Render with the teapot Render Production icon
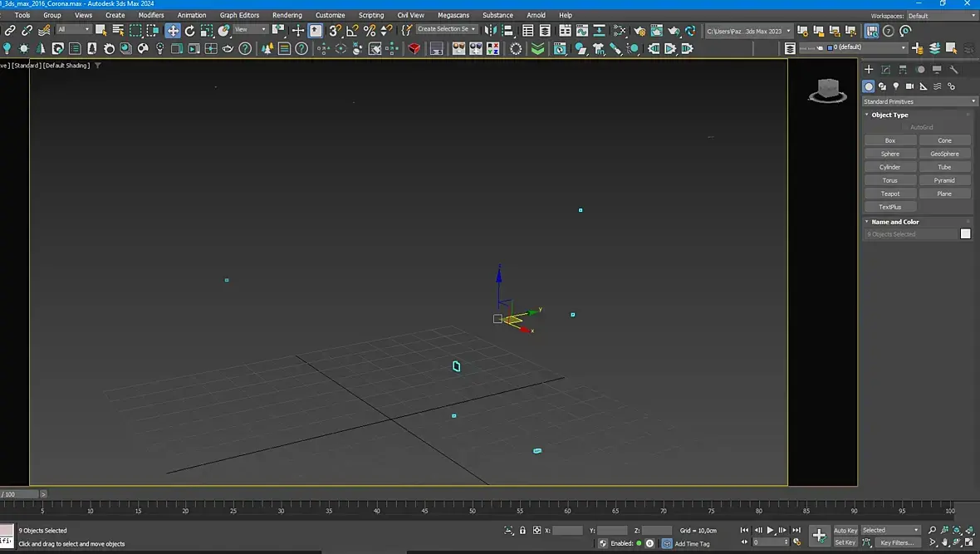Viewport: 980px width, 554px height. point(673,31)
